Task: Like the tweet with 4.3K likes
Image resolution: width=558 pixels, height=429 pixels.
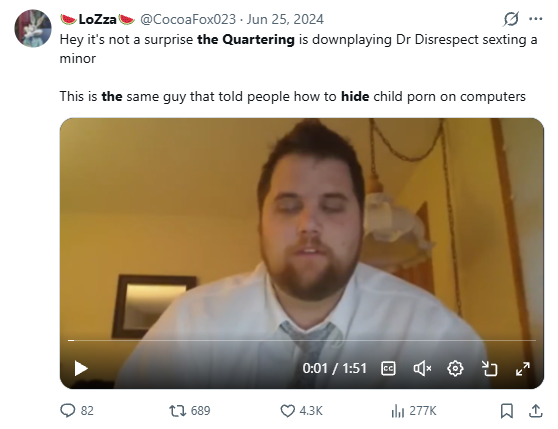Action: point(302,411)
